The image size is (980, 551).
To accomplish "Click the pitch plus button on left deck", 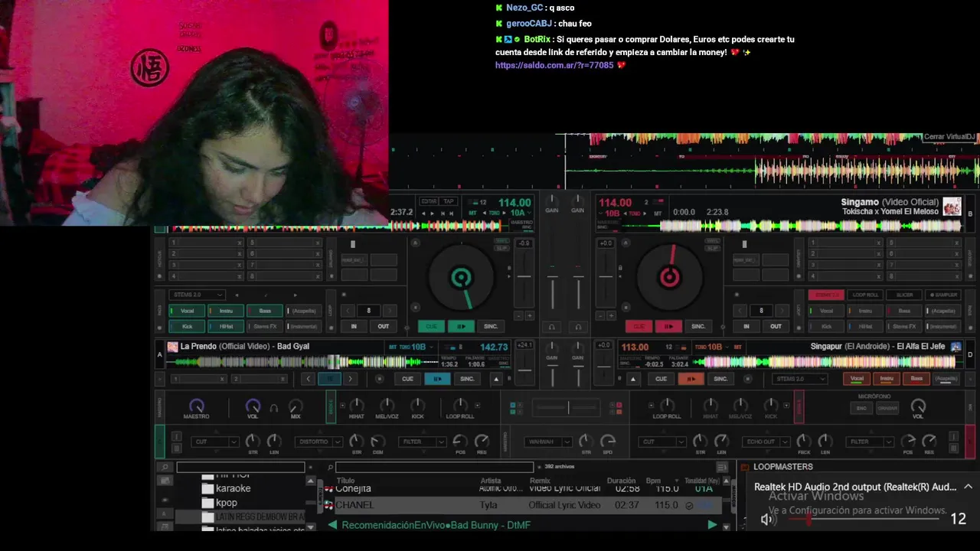I will (x=529, y=315).
